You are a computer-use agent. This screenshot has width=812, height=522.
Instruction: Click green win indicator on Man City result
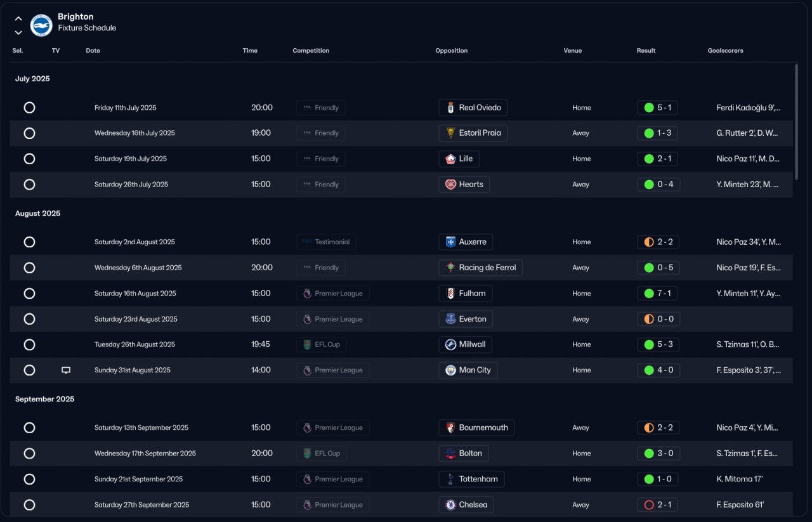(649, 370)
